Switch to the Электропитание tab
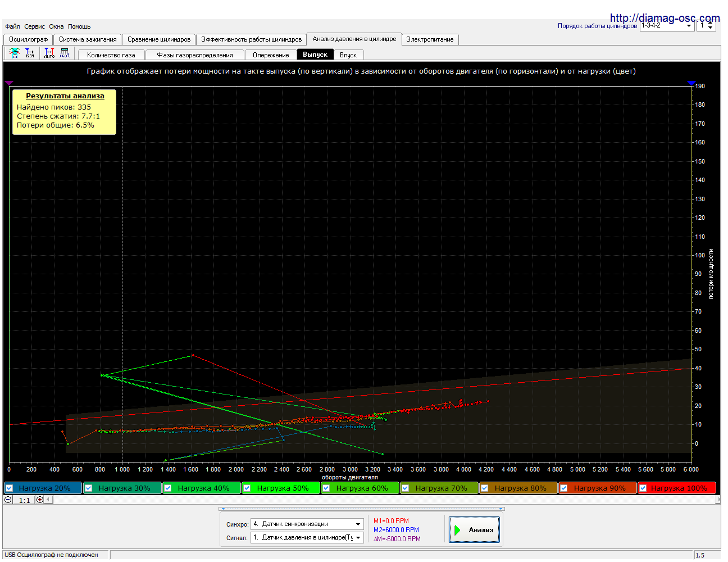Viewport: 728px width, 562px height. 430,39
